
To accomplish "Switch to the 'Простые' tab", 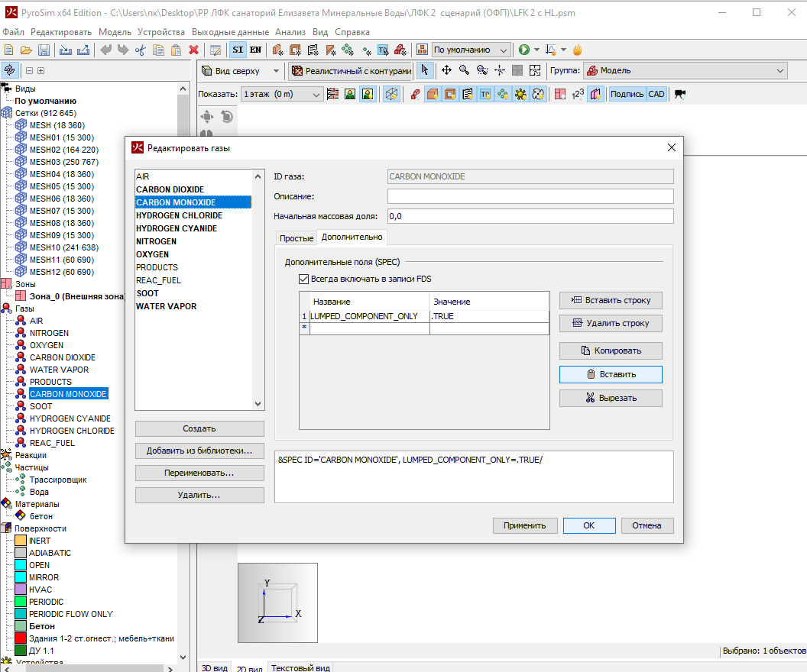I will point(297,238).
